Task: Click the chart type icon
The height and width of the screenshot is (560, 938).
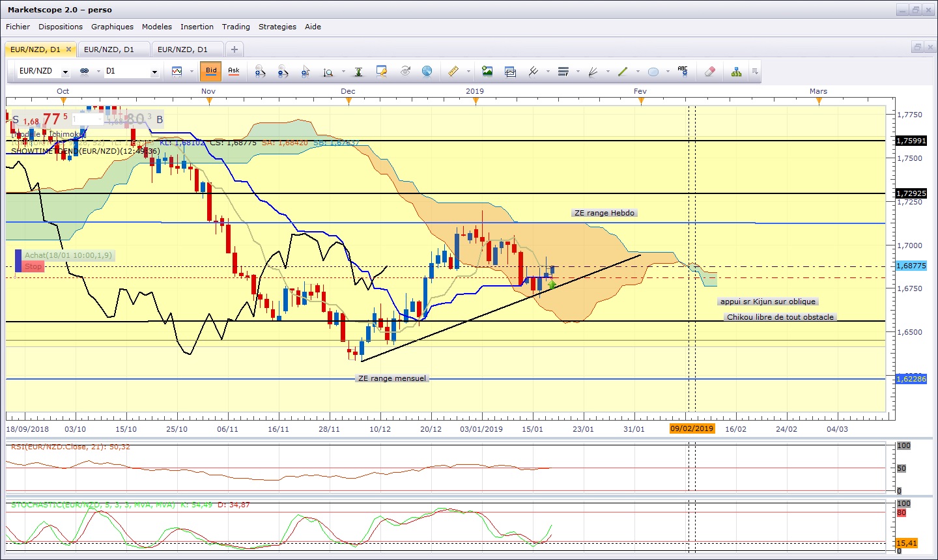Action: 177,71
